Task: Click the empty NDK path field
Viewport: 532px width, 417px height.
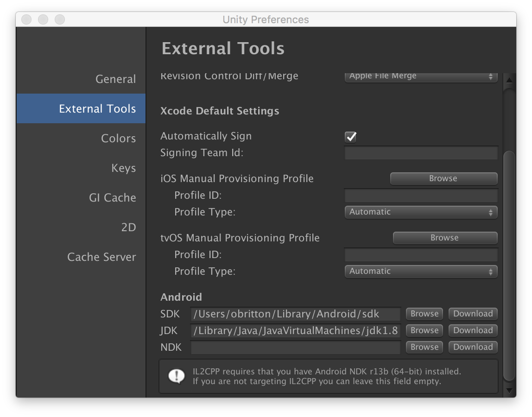Action: pyautogui.click(x=295, y=347)
